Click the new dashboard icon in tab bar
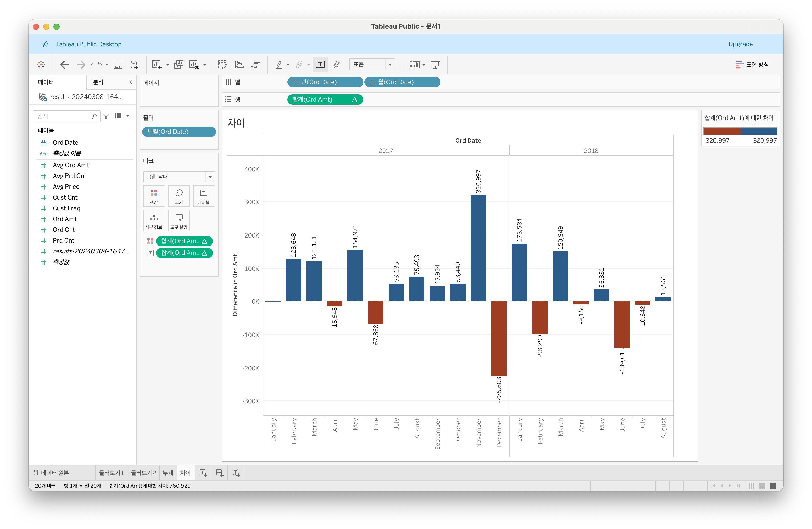812x529 pixels. point(219,473)
